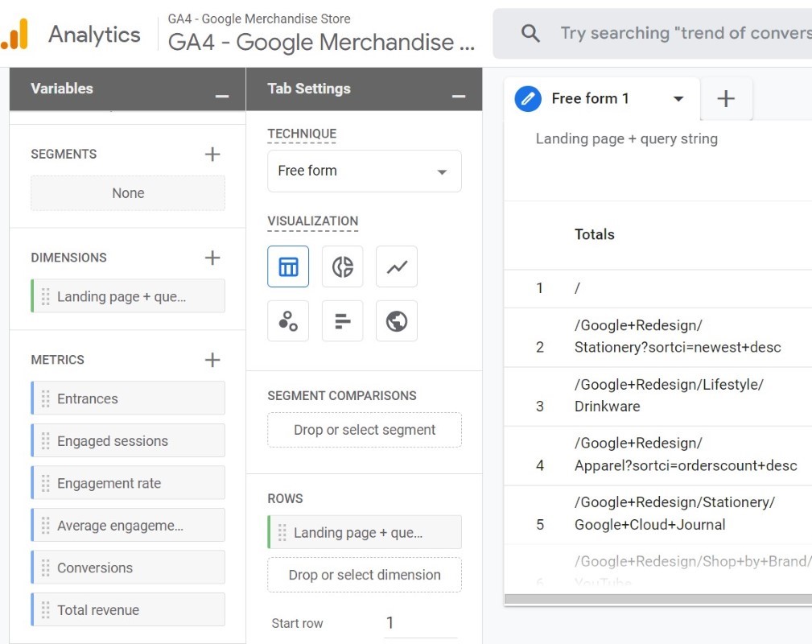The width and height of the screenshot is (812, 644).
Task: Click Drop or select dimension box
Action: (x=364, y=575)
